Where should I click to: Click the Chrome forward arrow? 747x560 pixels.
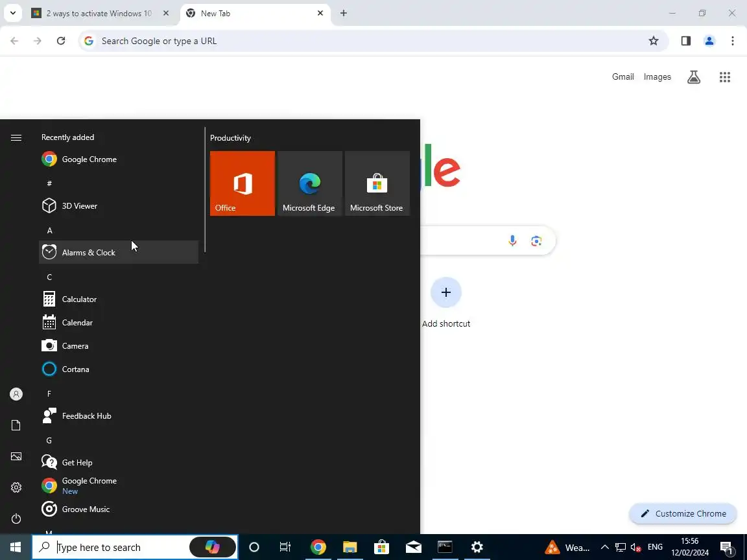point(37,41)
